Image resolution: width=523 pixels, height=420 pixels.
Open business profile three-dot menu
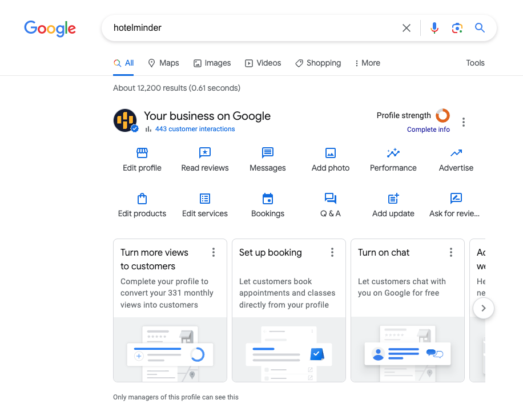(463, 122)
